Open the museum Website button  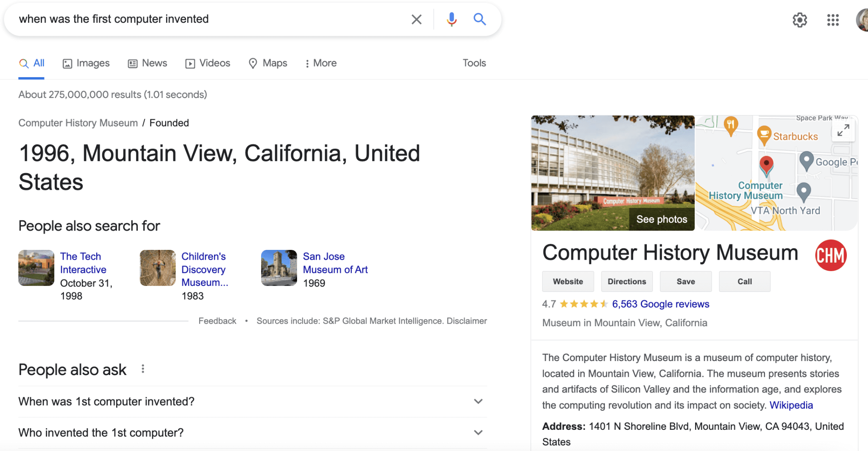(568, 282)
